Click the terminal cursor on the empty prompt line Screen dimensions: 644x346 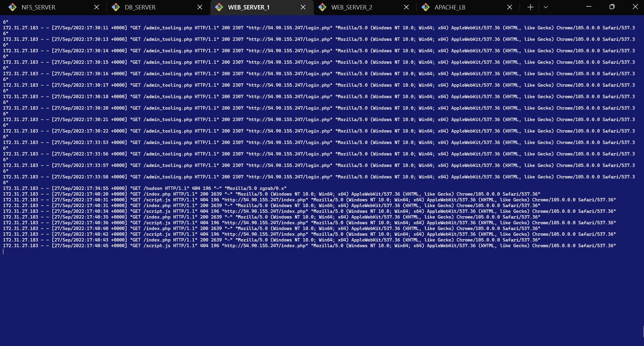[x=3, y=252]
